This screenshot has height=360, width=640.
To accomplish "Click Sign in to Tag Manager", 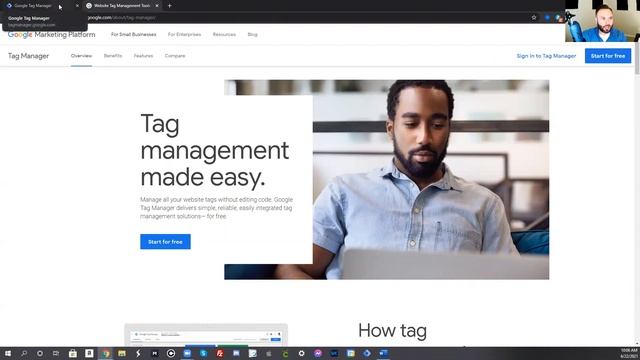I will pos(546,56).
